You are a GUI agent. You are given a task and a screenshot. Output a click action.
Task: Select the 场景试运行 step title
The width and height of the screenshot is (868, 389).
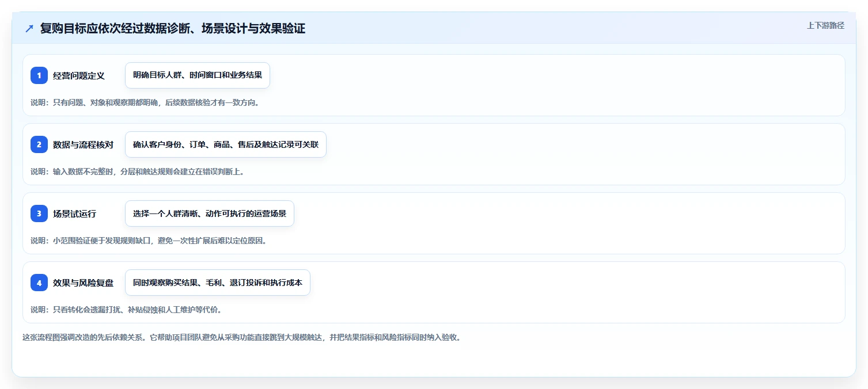pos(74,213)
